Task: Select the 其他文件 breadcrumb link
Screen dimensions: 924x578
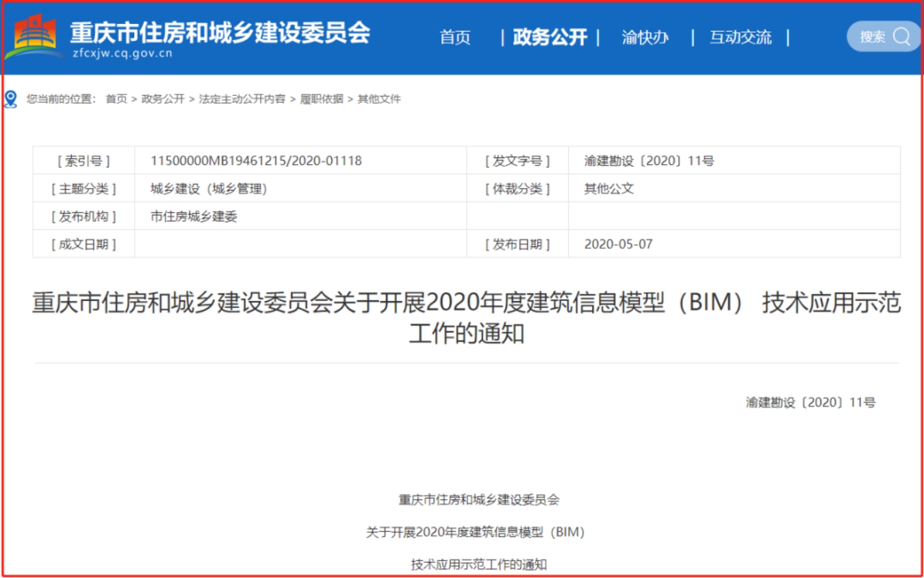Action: pyautogui.click(x=378, y=99)
